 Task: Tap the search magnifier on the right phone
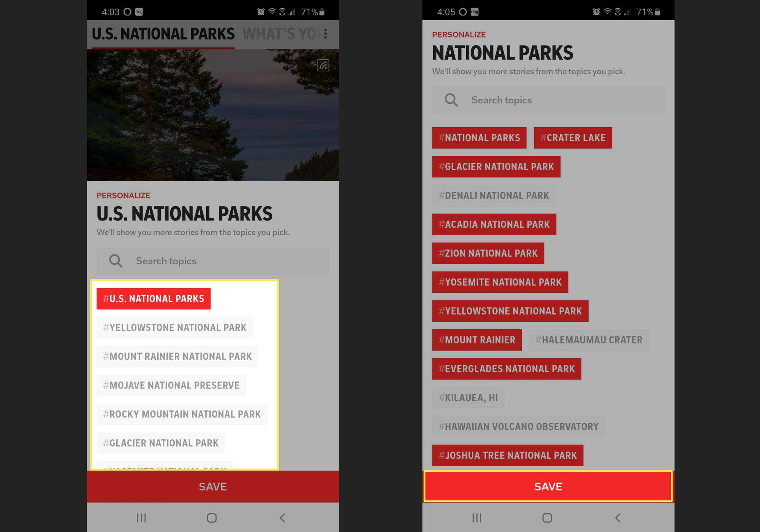coord(451,100)
